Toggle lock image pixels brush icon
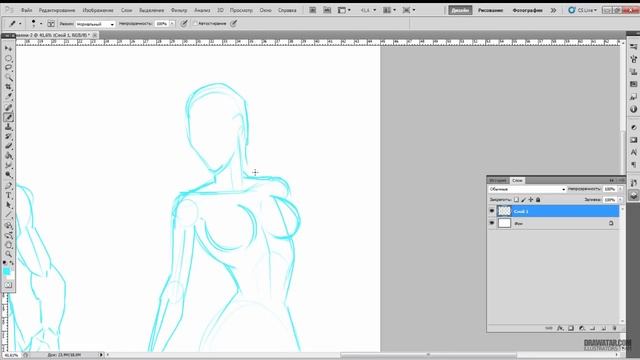The image size is (640, 360). pos(524,200)
